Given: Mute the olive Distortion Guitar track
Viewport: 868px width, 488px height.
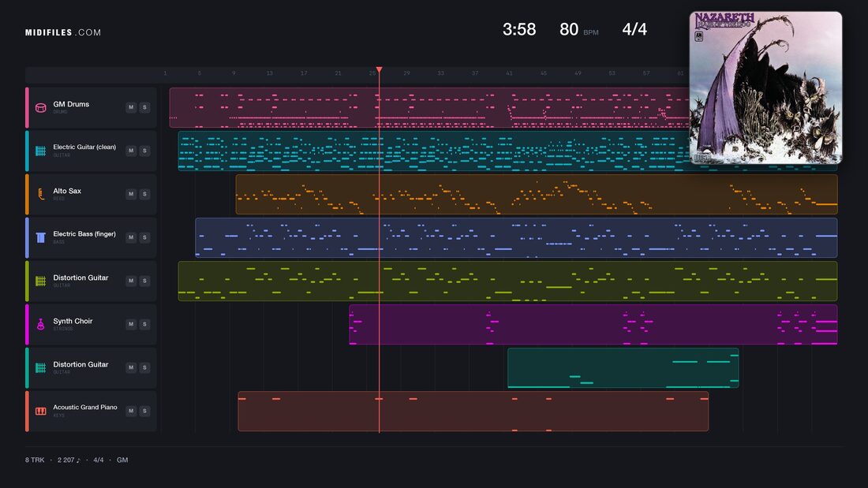Looking at the screenshot, I should [131, 281].
